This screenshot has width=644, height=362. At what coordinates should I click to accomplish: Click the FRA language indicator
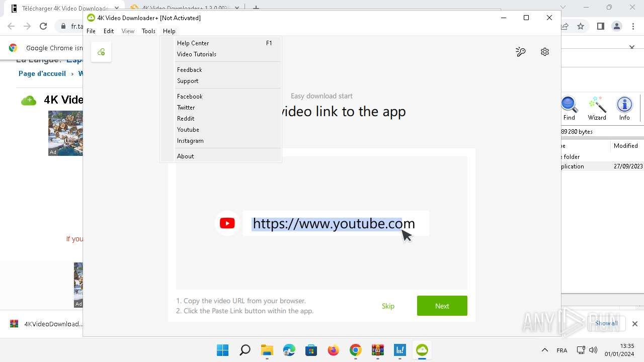(x=562, y=350)
